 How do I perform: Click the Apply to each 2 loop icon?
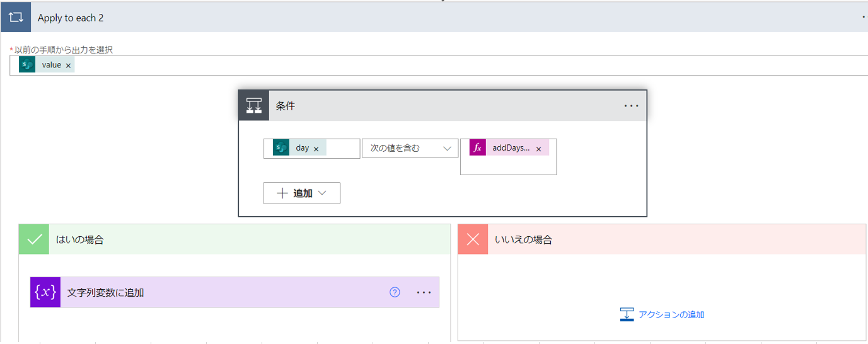click(x=16, y=18)
